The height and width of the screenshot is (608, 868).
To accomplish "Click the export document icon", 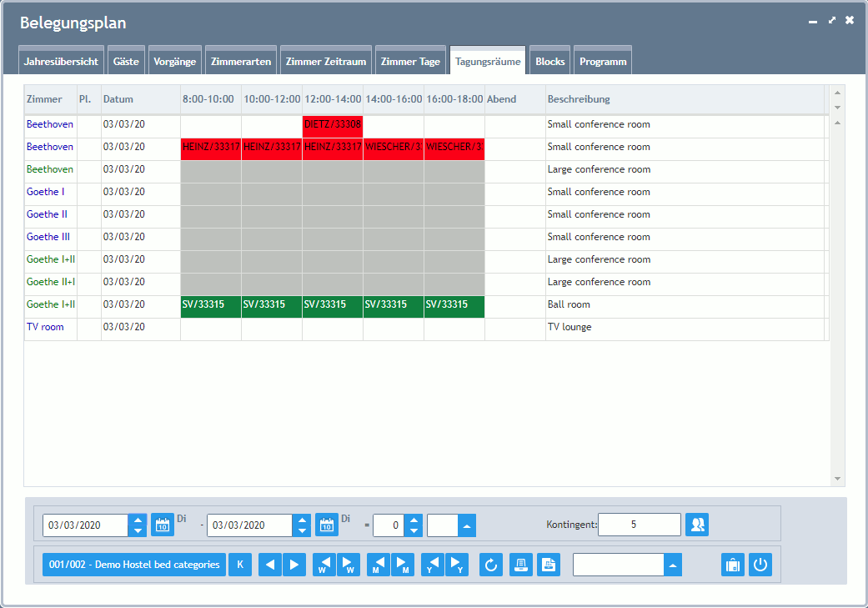I will 549,565.
